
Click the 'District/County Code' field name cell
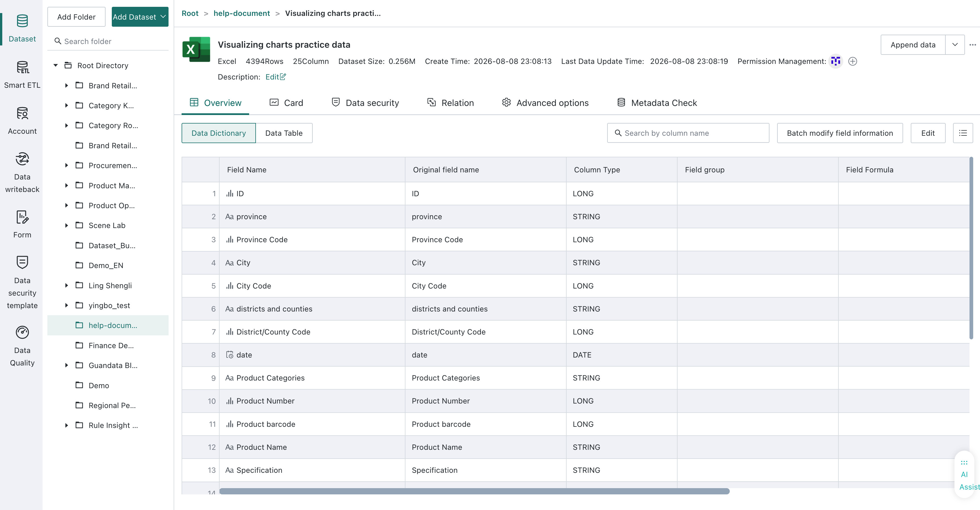(x=312, y=332)
